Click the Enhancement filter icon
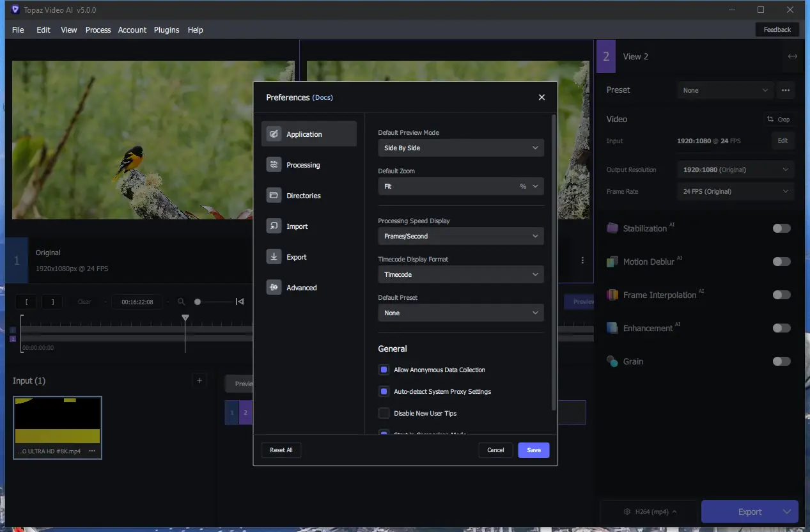 (612, 328)
